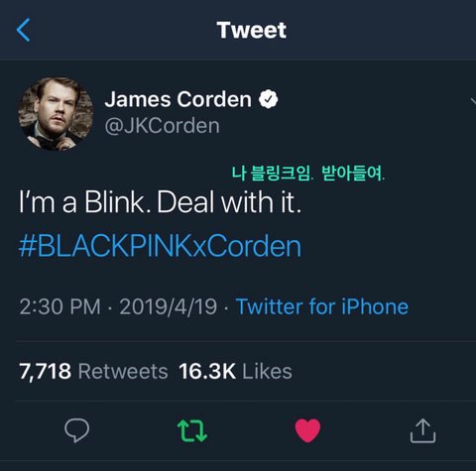Open the reply speech bubble icon
Screen dimensions: 476x471
point(76,430)
